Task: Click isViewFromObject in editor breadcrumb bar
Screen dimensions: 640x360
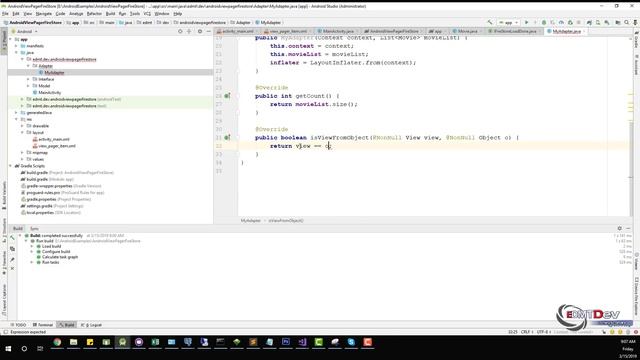Action: (x=286, y=220)
